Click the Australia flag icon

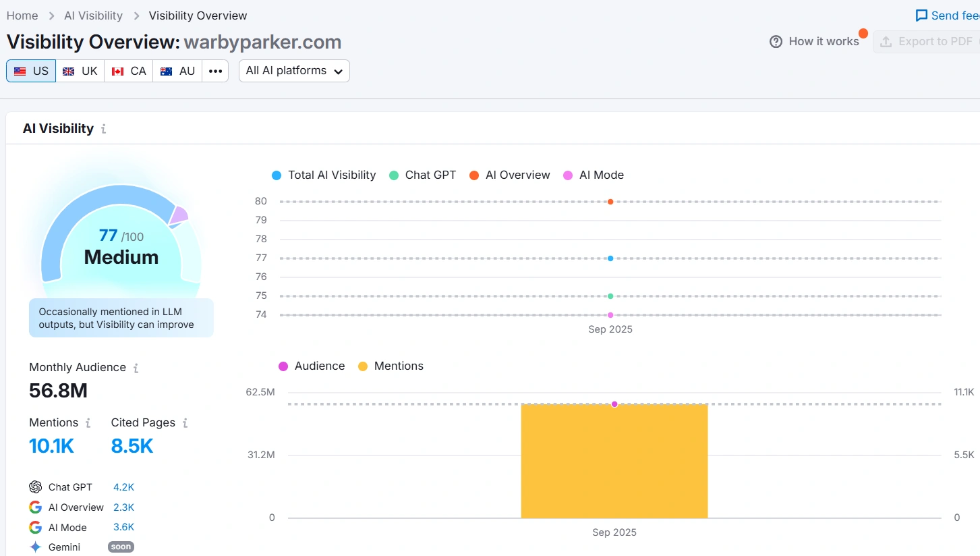167,71
